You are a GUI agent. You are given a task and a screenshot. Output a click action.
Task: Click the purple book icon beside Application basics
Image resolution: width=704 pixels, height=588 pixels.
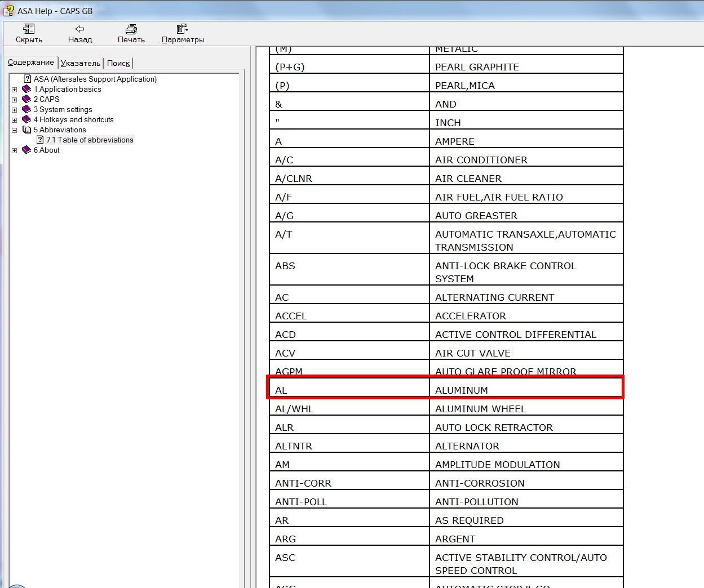pos(26,89)
